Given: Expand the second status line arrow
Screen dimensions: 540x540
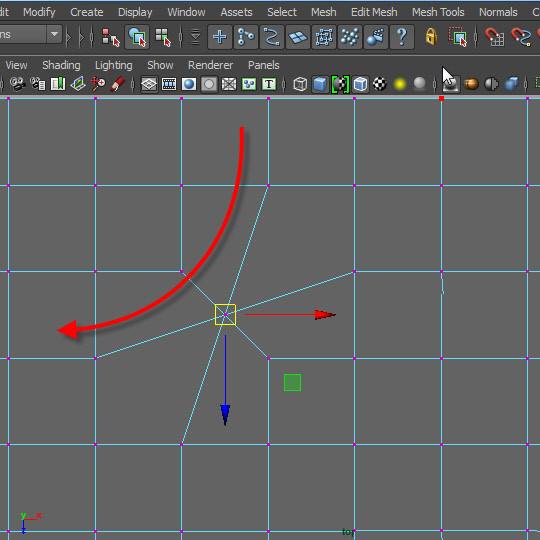Looking at the screenshot, I should pos(82,37).
